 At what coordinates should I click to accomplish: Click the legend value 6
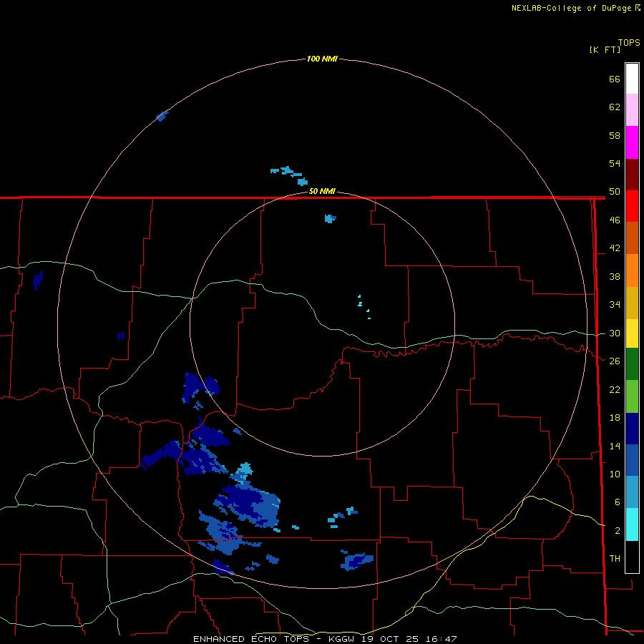point(618,502)
